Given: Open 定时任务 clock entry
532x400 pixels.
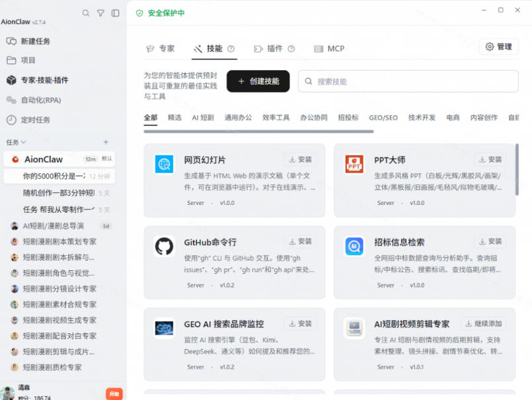Looking at the screenshot, I should click(x=28, y=120).
